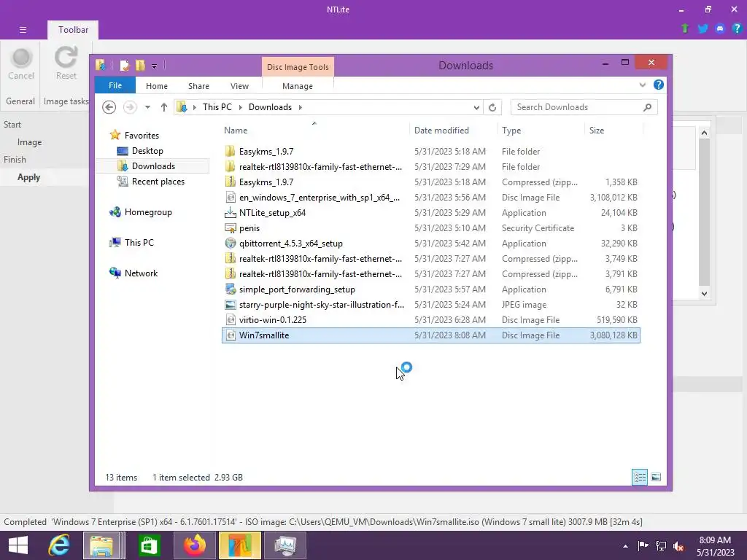
Task: Select the NTLite_setup_x64 application
Action: (430, 213)
